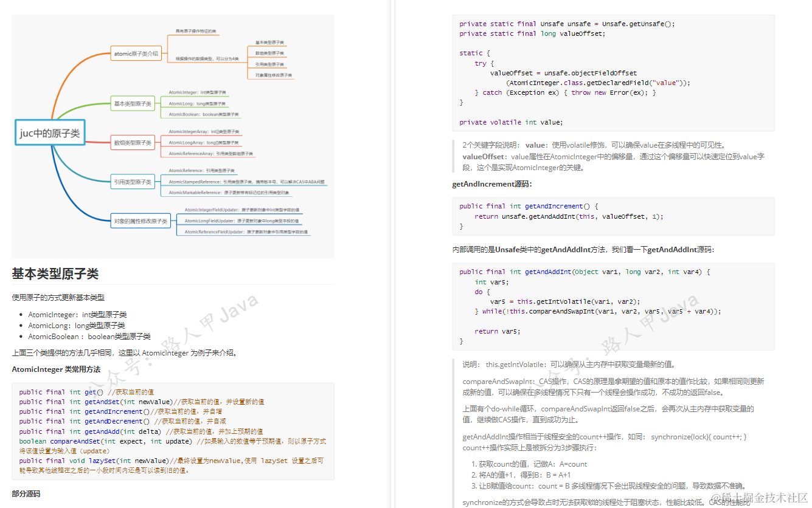Click mind map leaf AtomicLongFieldUpdater

(241, 221)
